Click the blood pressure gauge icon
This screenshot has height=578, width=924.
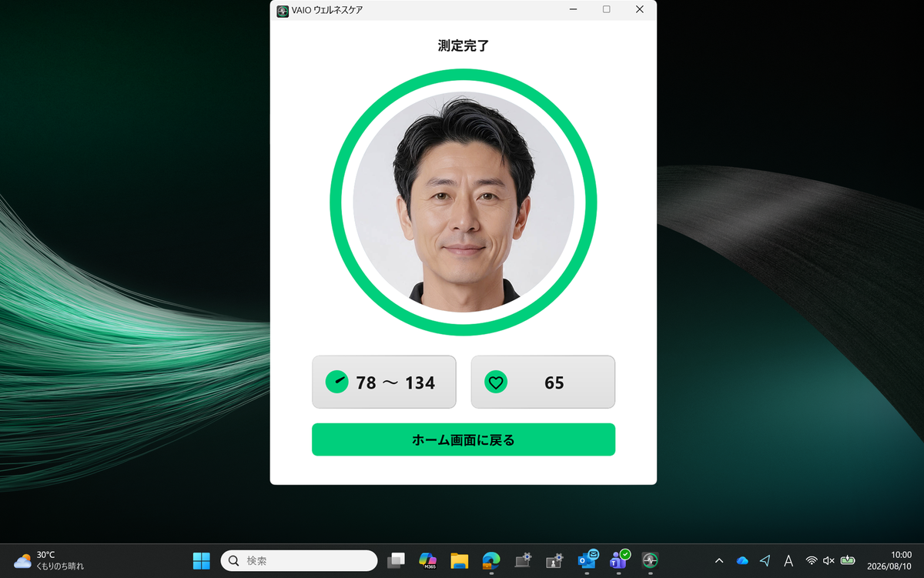click(x=337, y=382)
